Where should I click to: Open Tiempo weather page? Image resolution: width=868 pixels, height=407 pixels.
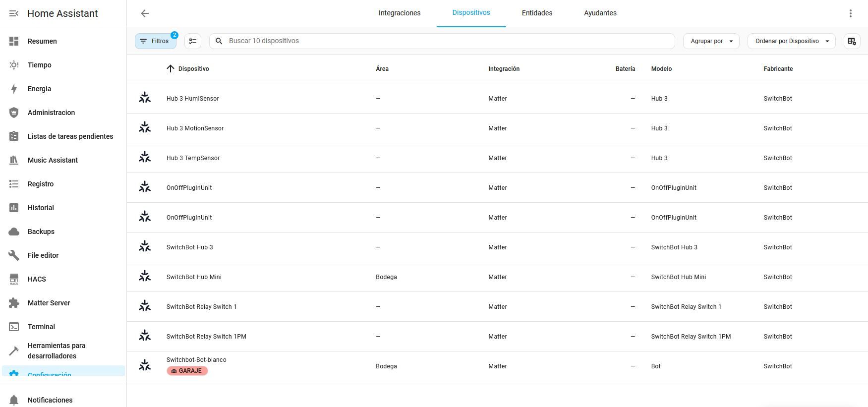pyautogui.click(x=63, y=65)
